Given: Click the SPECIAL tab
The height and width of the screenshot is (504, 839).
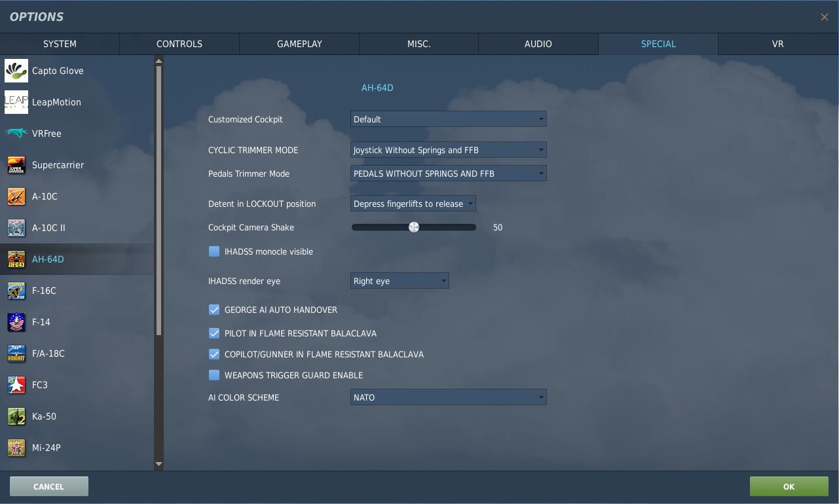Looking at the screenshot, I should point(658,44).
